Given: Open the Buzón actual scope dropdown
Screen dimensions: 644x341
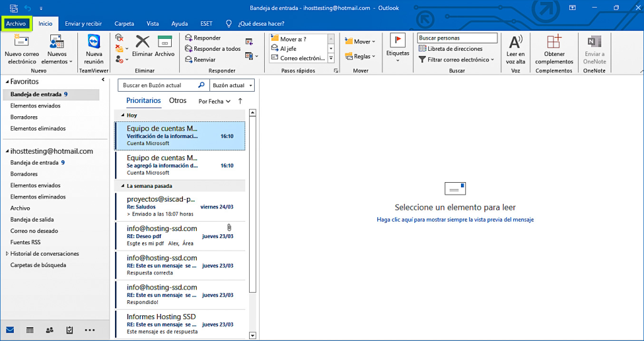Looking at the screenshot, I should (232, 85).
